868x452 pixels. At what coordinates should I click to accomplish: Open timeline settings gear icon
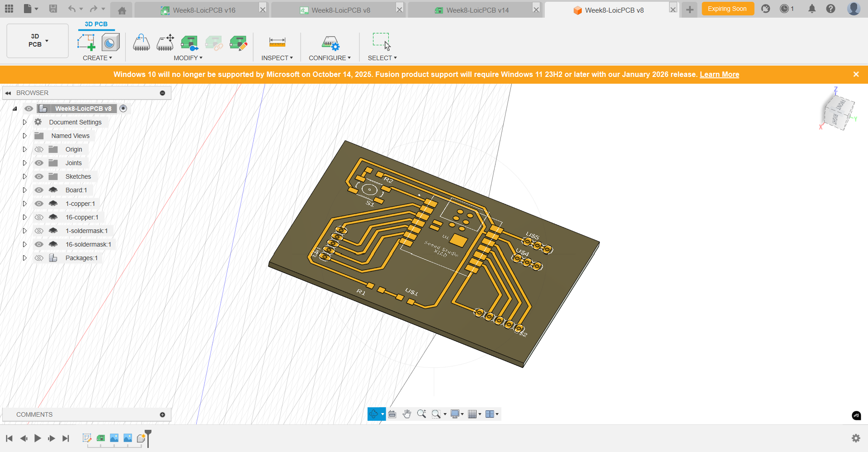point(856,438)
